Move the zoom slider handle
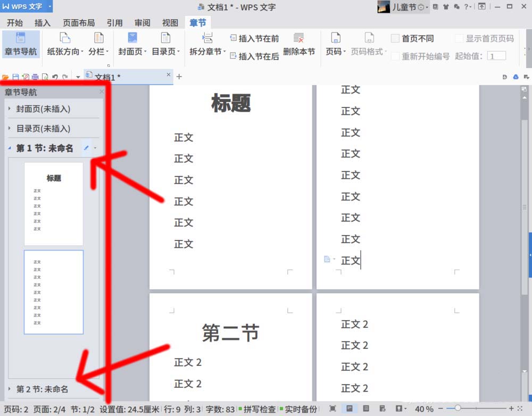Image resolution: width=532 pixels, height=416 pixels. coord(458,408)
